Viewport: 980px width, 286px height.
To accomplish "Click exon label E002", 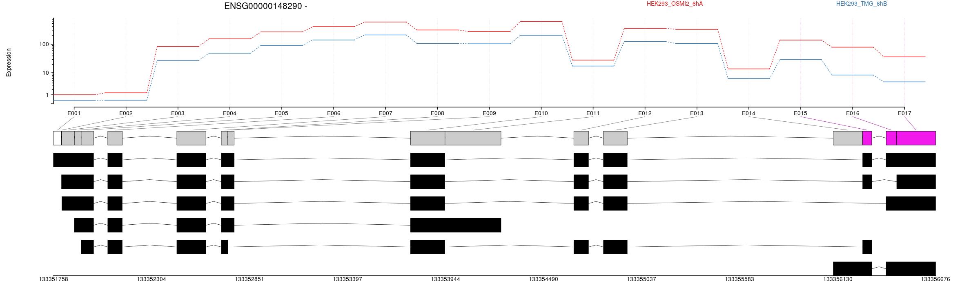I will pyautogui.click(x=126, y=113).
